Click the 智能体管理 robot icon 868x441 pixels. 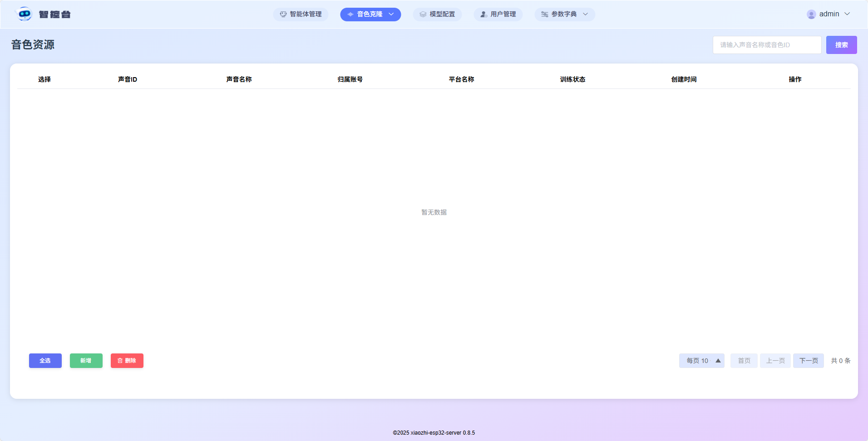pyautogui.click(x=283, y=15)
